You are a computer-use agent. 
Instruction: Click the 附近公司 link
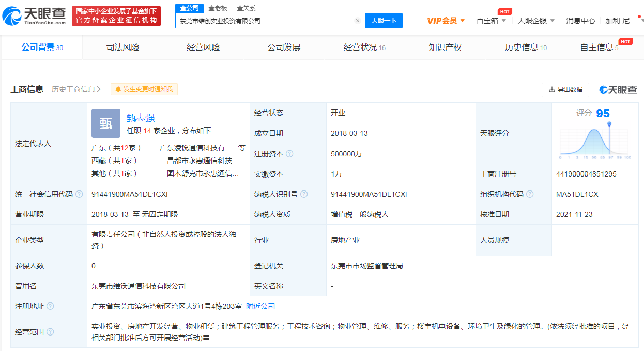(x=260, y=306)
